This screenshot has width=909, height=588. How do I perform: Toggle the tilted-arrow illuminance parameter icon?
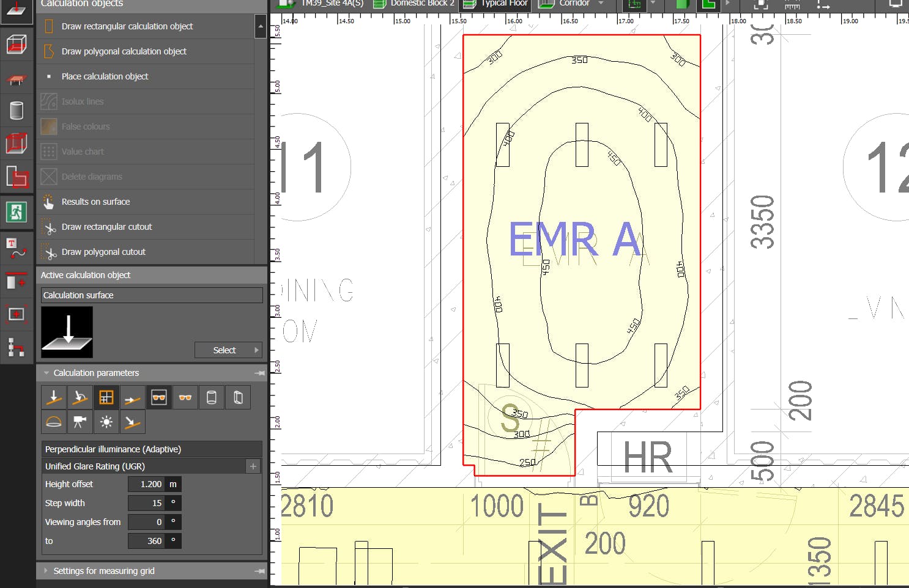tap(80, 398)
